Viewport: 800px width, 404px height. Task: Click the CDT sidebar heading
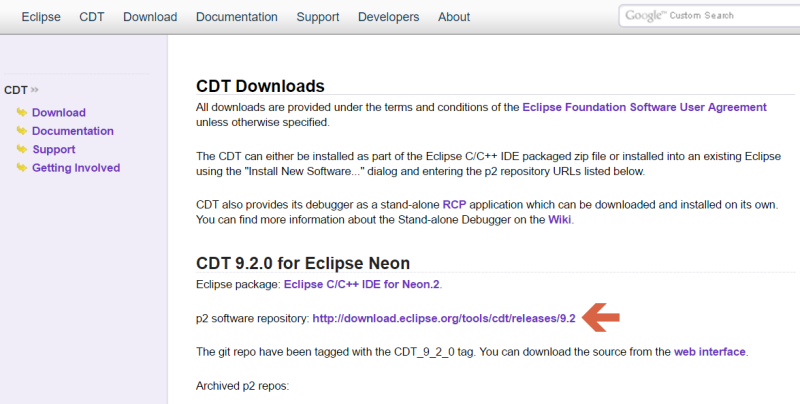(15, 90)
